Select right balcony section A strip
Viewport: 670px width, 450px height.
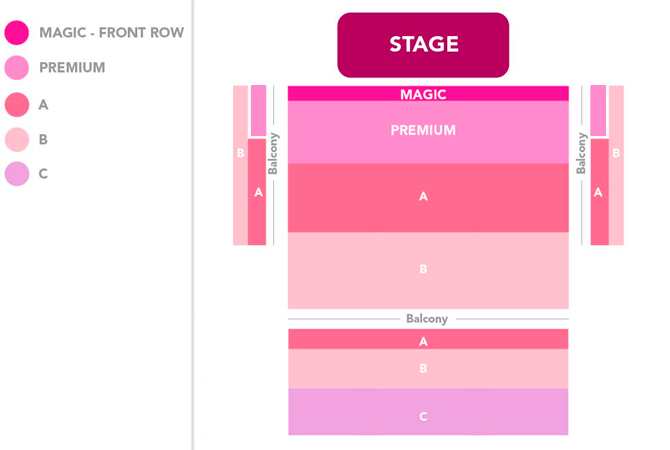coord(599,192)
